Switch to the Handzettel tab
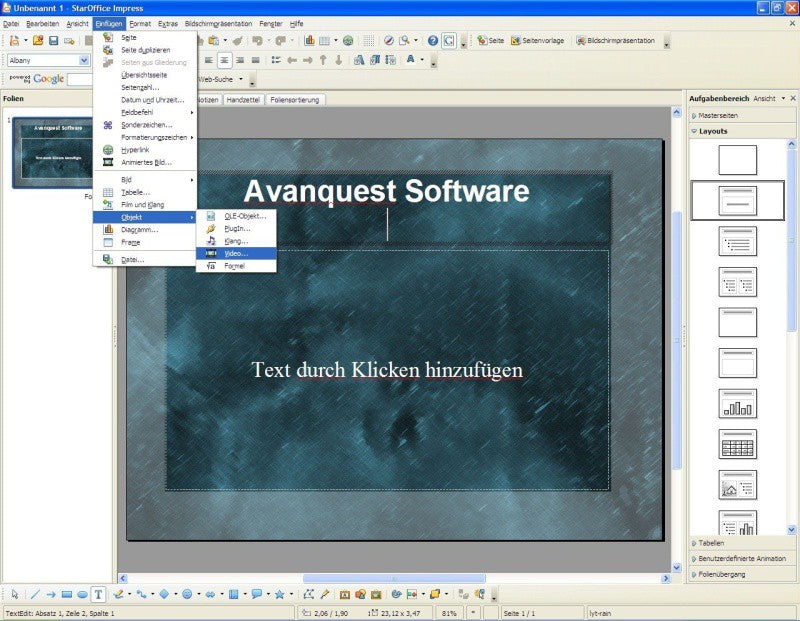The image size is (800, 621). point(243,100)
